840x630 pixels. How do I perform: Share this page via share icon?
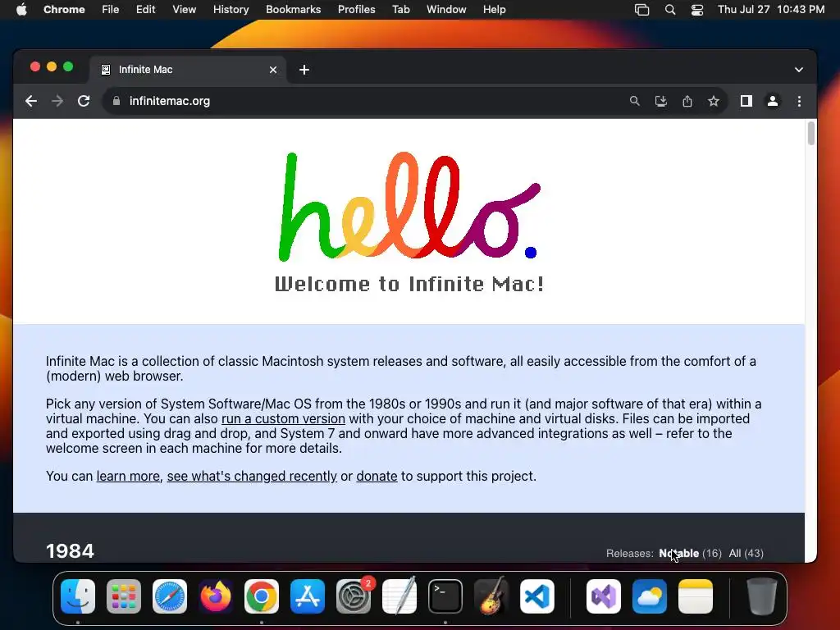pos(687,101)
